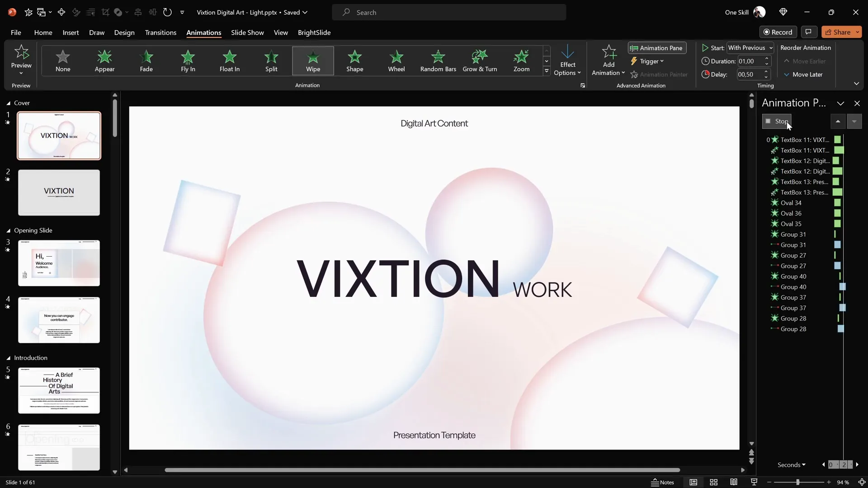Viewport: 868px width, 488px height.
Task: Open the Comments pane icon
Action: tap(808, 32)
